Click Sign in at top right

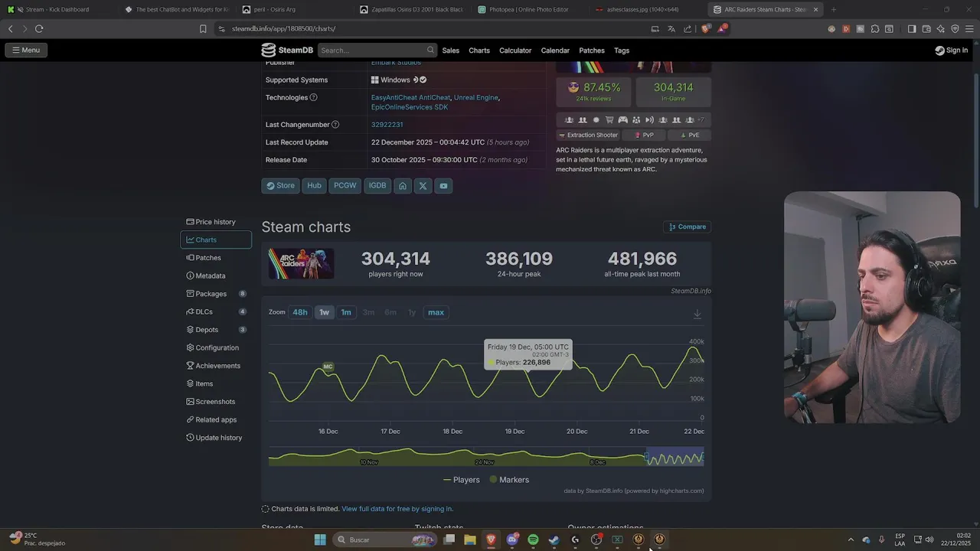[x=952, y=51]
